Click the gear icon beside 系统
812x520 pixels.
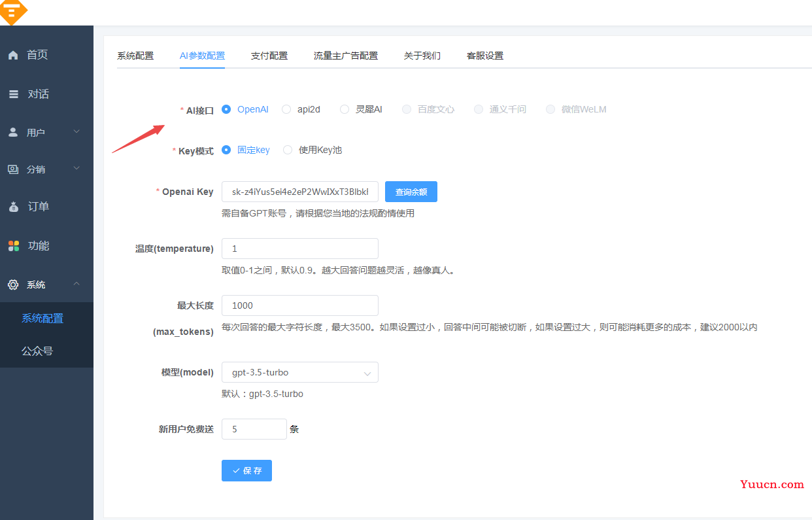pyautogui.click(x=13, y=285)
